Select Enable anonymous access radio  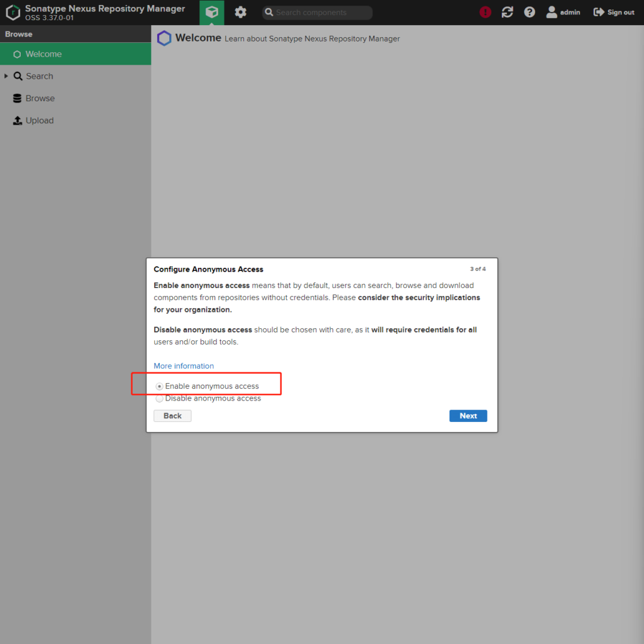tap(159, 386)
